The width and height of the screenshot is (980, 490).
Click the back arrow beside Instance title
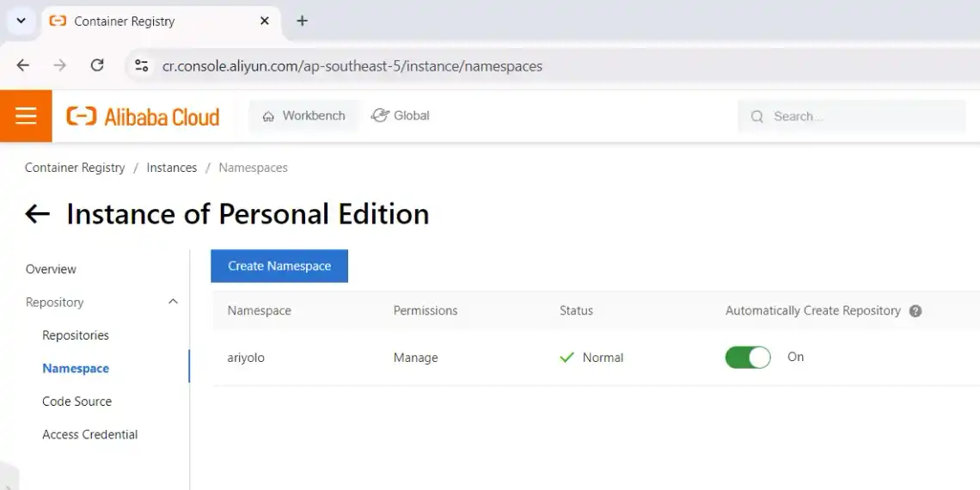coord(38,214)
